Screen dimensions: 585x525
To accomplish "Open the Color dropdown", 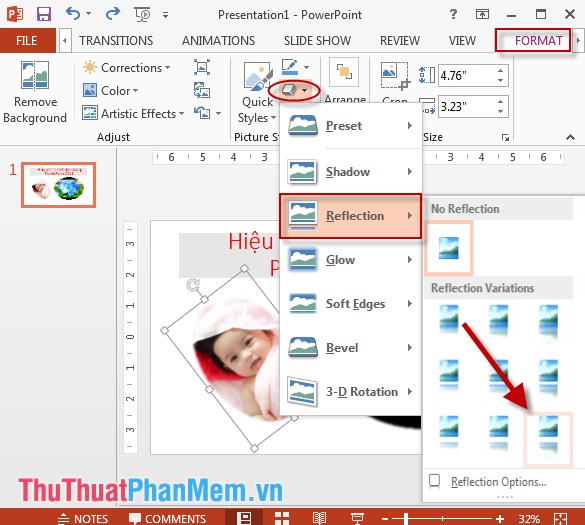I will click(110, 90).
